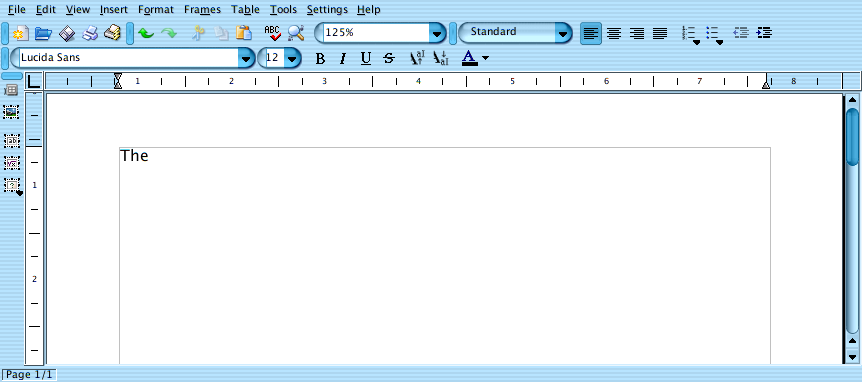Image resolution: width=862 pixels, height=382 pixels.
Task: Redo with the right-pointing green arrow
Action: point(169,33)
